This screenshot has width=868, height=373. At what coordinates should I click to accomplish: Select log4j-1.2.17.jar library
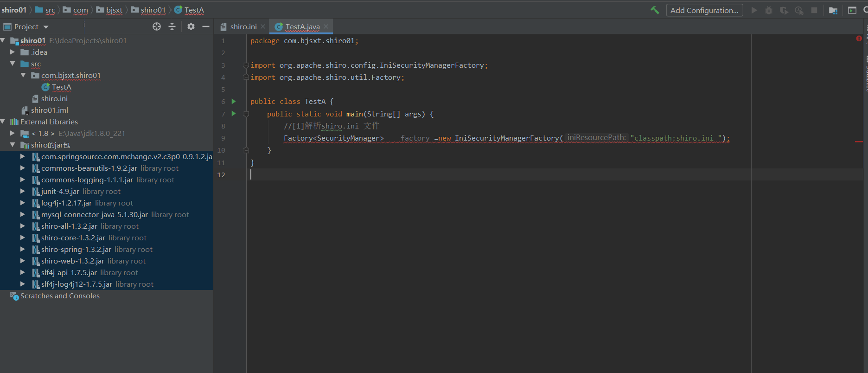66,203
